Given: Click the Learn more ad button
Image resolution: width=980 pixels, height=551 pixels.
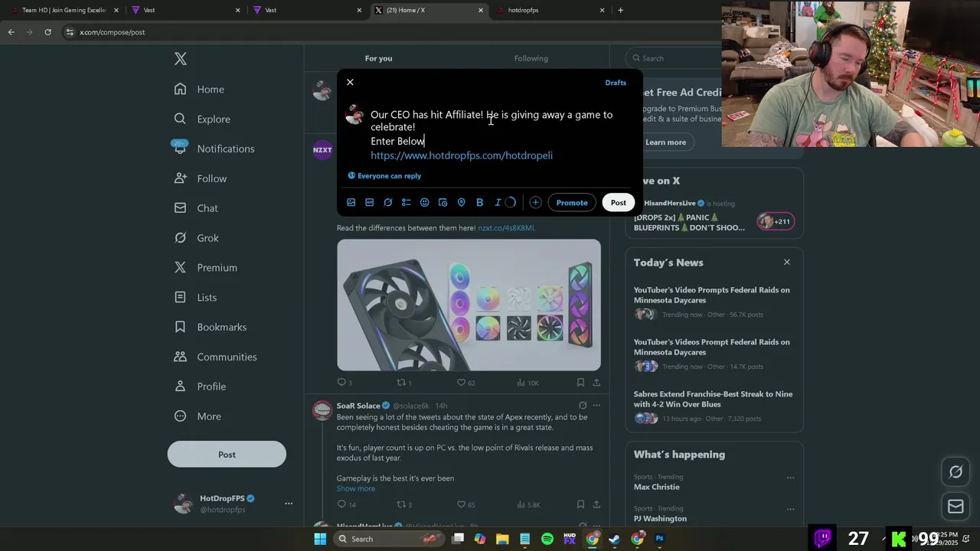Looking at the screenshot, I should pyautogui.click(x=665, y=142).
